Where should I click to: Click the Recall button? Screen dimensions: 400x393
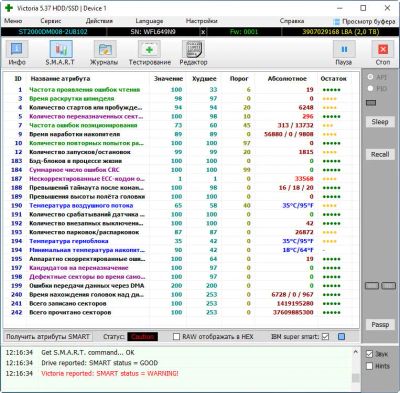click(380, 154)
